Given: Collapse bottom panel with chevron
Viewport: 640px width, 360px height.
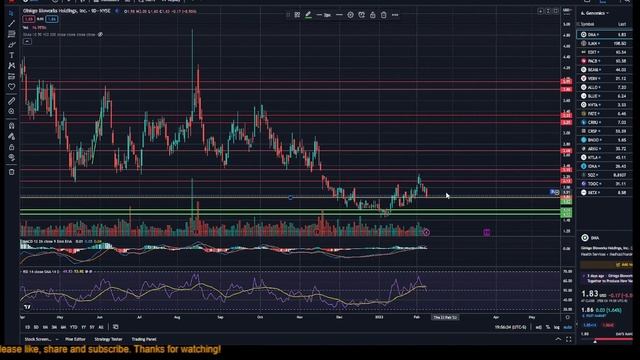Looking at the screenshot, I should pos(558,339).
